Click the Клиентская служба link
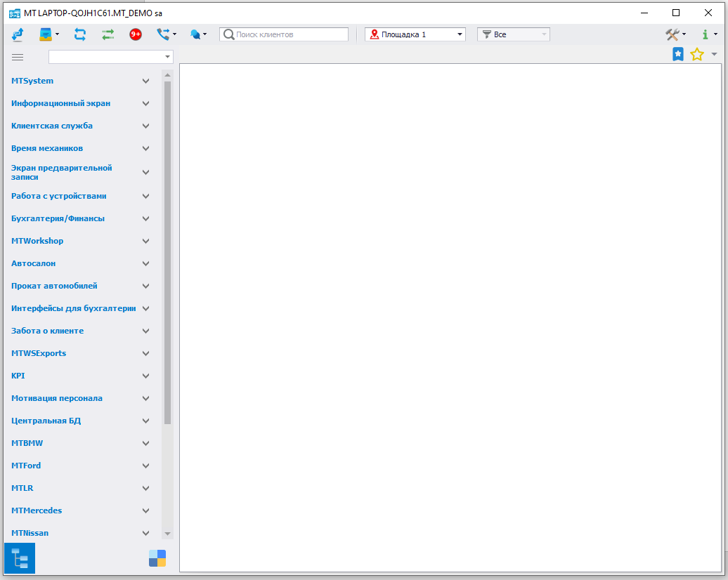Image resolution: width=728 pixels, height=580 pixels. pos(52,126)
